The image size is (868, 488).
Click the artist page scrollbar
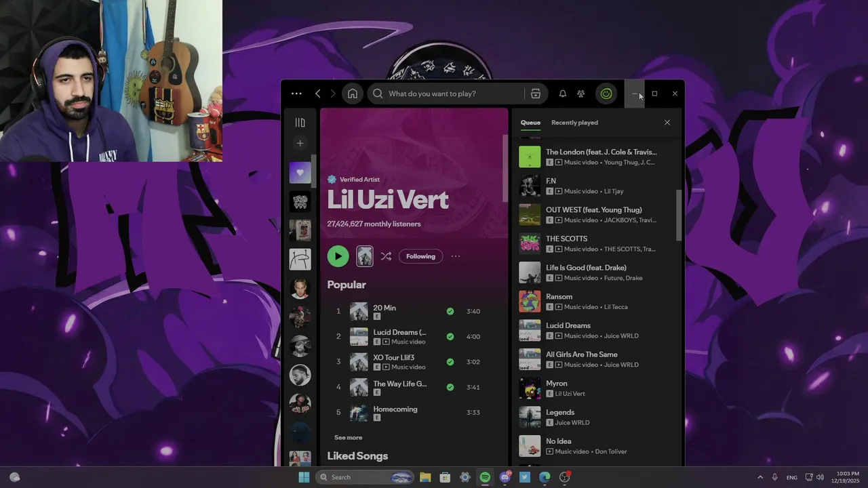pyautogui.click(x=505, y=168)
